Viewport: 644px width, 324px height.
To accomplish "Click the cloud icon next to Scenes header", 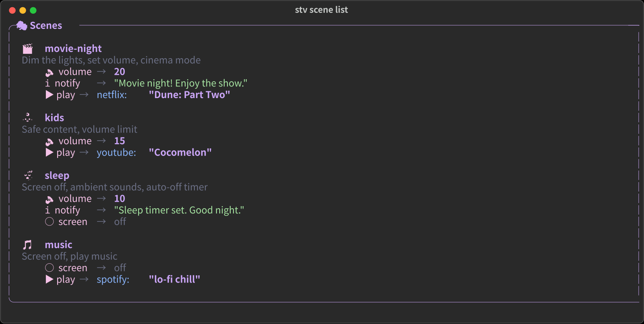I will point(21,25).
